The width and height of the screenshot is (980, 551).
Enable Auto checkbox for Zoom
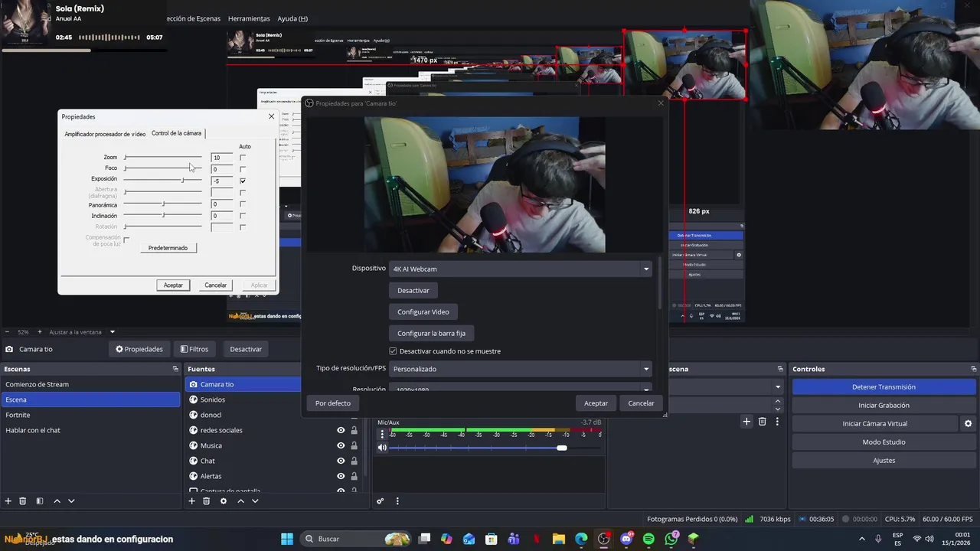click(x=243, y=158)
